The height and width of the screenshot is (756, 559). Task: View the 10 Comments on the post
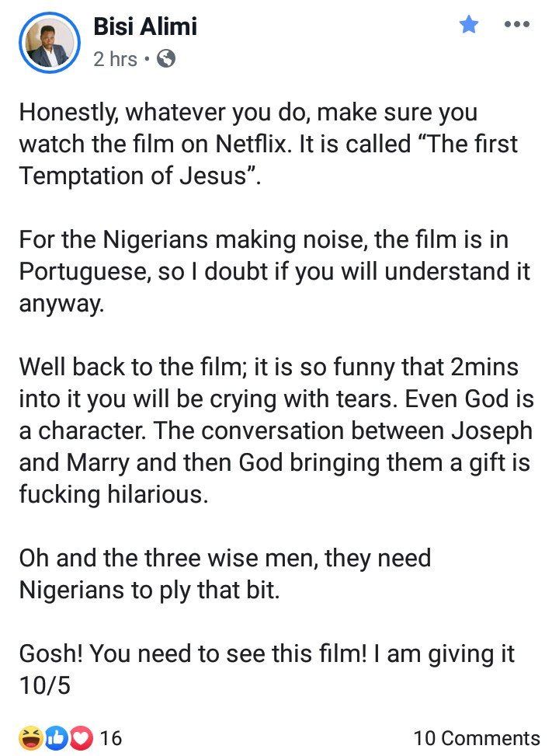coord(477,738)
